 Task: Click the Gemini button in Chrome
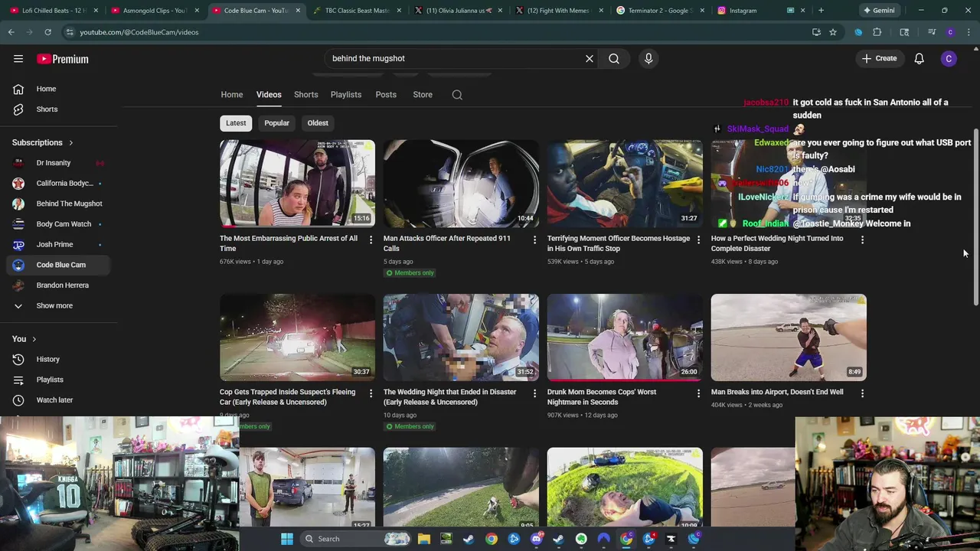[878, 11]
